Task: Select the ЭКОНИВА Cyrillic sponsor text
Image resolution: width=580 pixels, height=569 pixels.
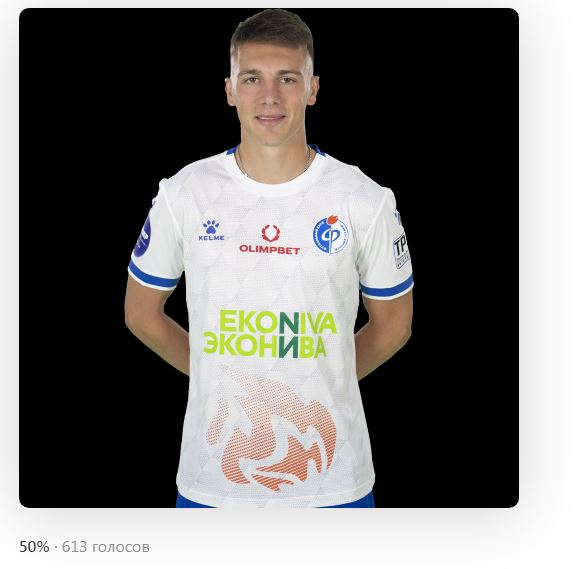Action: pos(265,346)
